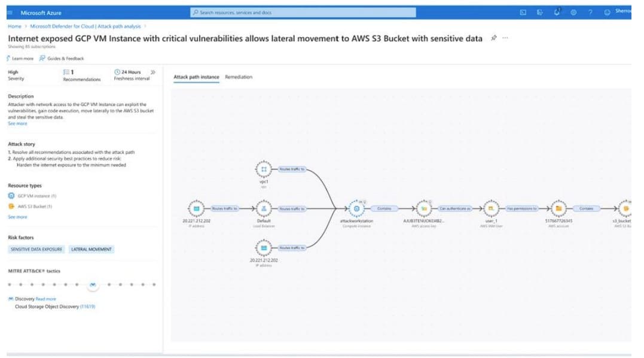Select the user_1 AWS IAM user node
Screen dimensions: 644x358
tap(491, 209)
